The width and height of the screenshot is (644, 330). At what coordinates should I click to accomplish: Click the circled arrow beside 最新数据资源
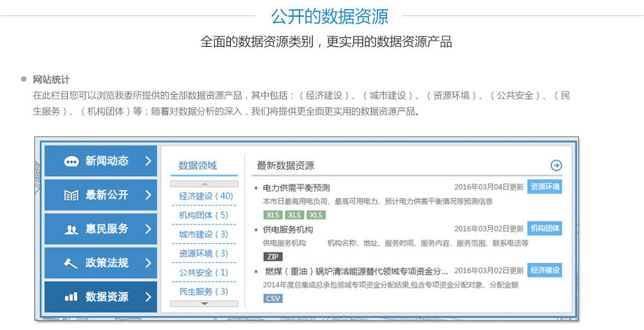tap(556, 166)
